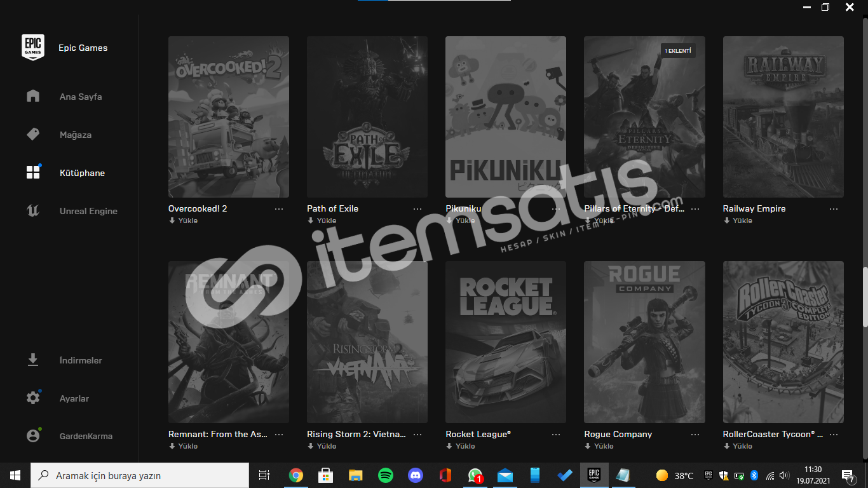Click Yükle under Rocket League
The width and height of the screenshot is (868, 488).
coord(460,446)
